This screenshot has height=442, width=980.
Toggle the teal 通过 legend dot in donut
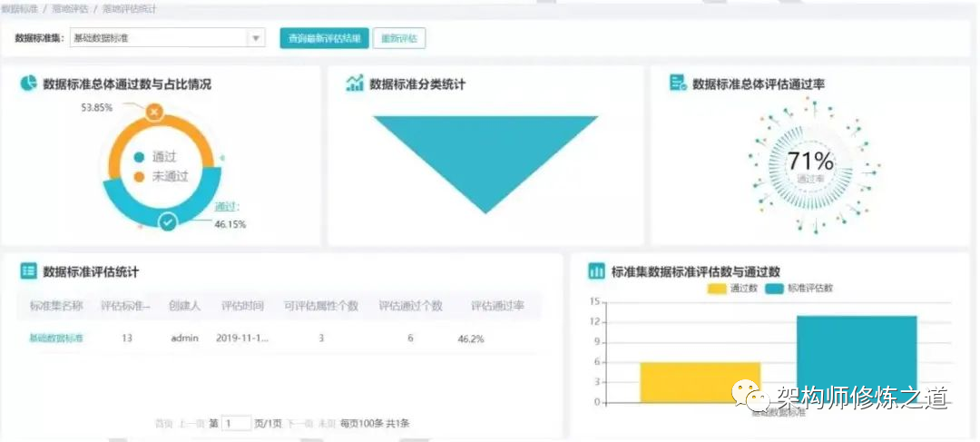139,158
